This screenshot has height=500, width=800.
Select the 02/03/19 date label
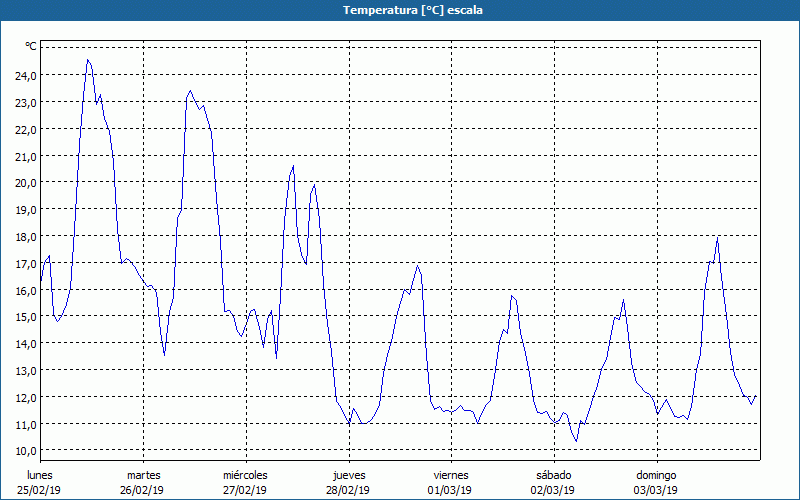553,490
